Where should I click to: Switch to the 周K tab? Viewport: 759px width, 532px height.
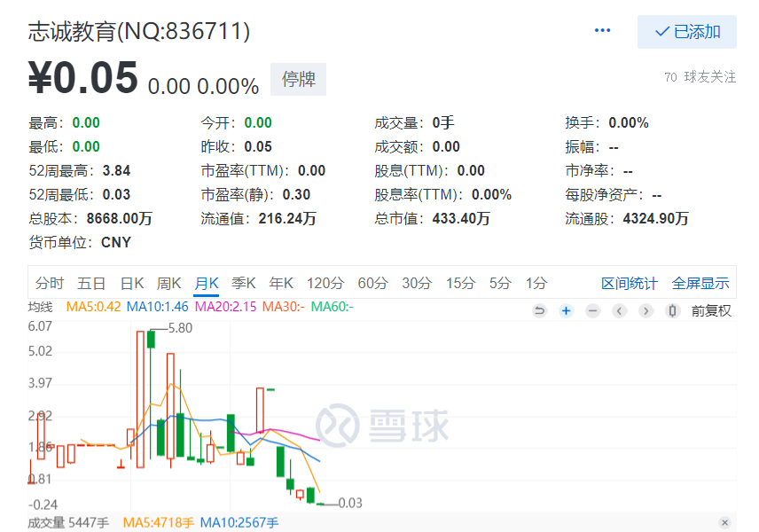(x=169, y=284)
